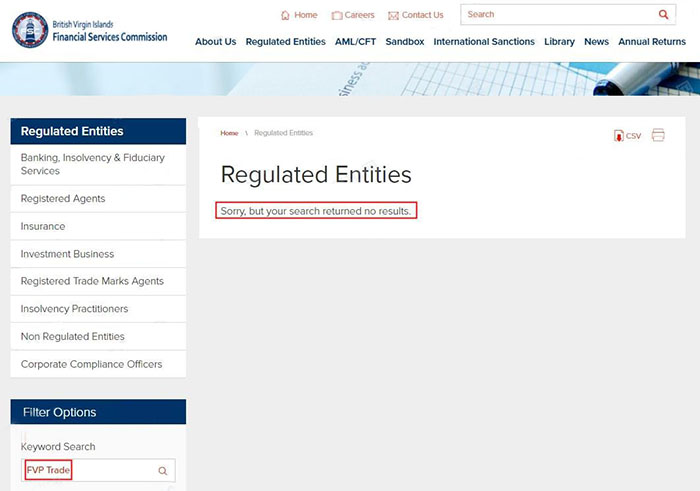700x491 pixels.
Task: Select Regulated Entities in the navigation bar
Action: tap(285, 42)
